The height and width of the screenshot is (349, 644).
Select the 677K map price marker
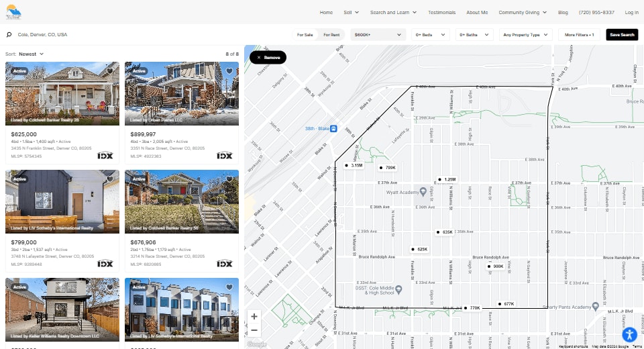click(x=506, y=304)
